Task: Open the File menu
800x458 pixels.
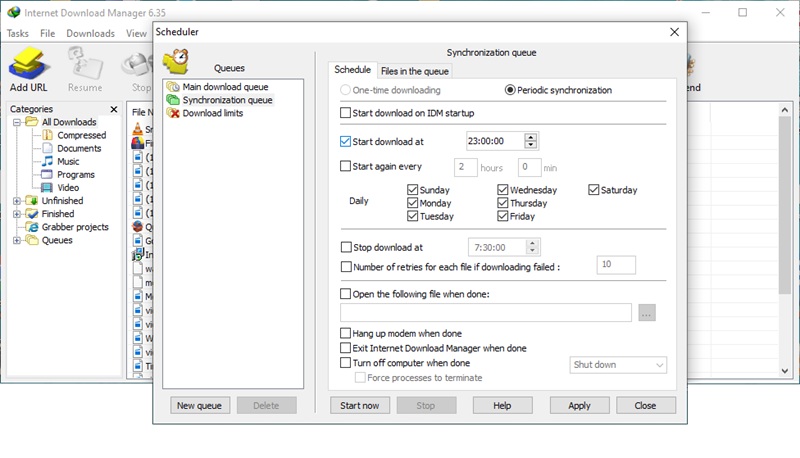Action: [47, 33]
